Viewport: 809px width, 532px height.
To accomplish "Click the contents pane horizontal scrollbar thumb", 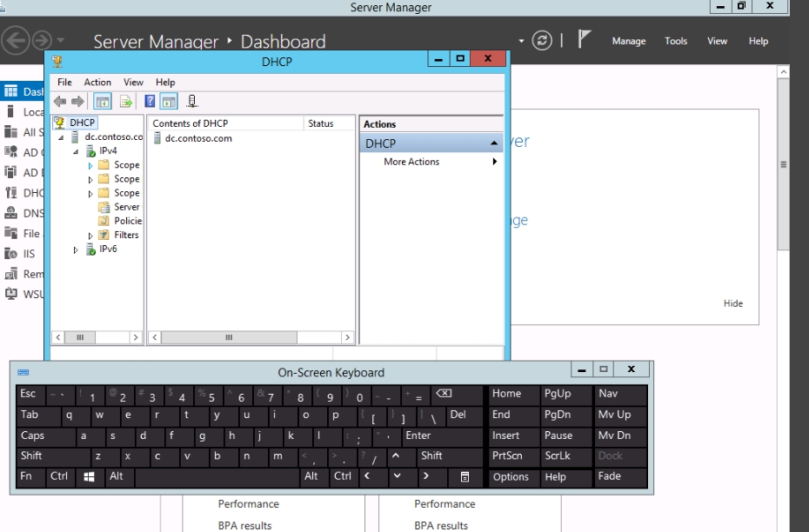I will tap(229, 337).
